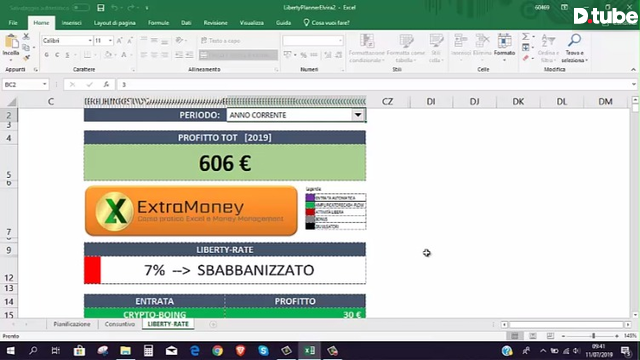Increase font size with the larger A icon
The width and height of the screenshot is (640, 360).
[120, 40]
